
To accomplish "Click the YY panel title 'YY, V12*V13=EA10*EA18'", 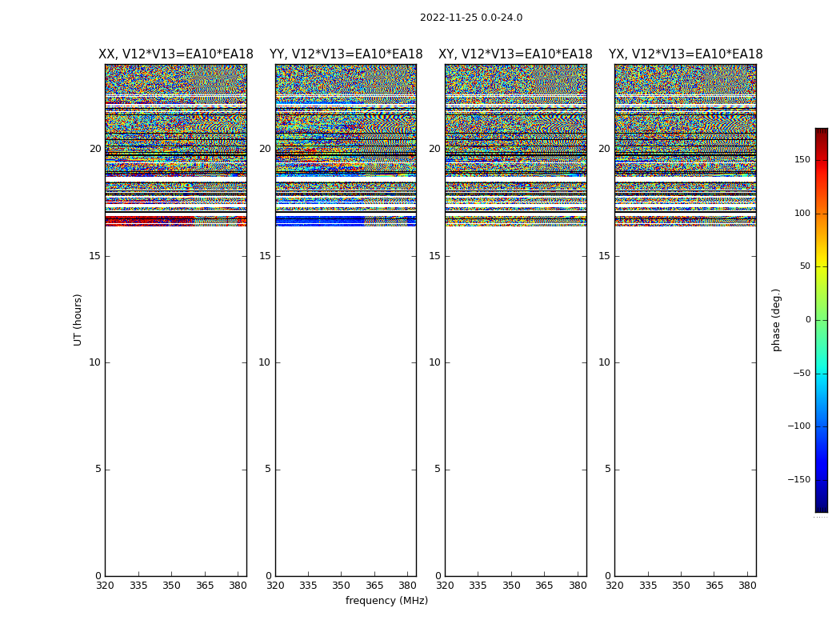I will 346,54.
